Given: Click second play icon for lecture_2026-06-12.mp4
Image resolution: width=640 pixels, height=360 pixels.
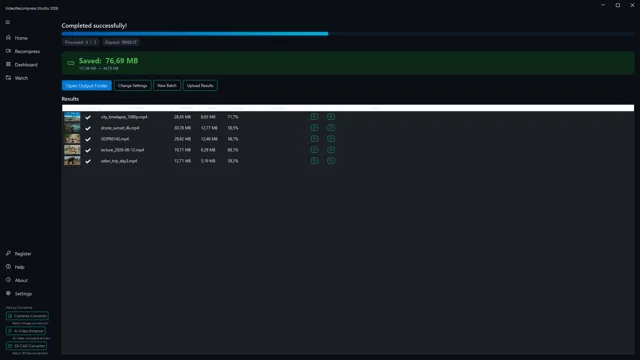Looking at the screenshot, I should pyautogui.click(x=331, y=150).
